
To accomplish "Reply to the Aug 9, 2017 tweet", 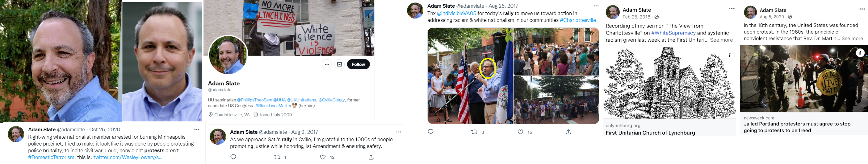I will tap(233, 157).
